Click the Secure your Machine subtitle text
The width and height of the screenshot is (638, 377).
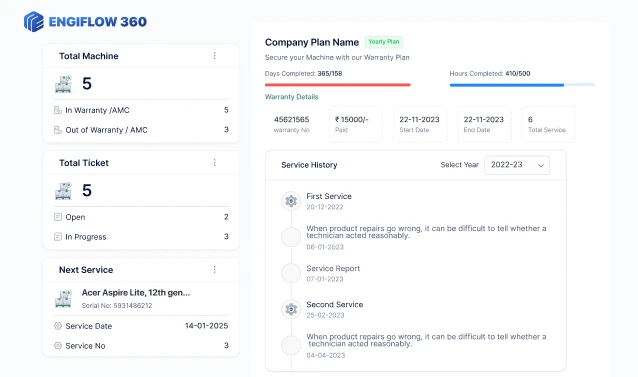(337, 57)
